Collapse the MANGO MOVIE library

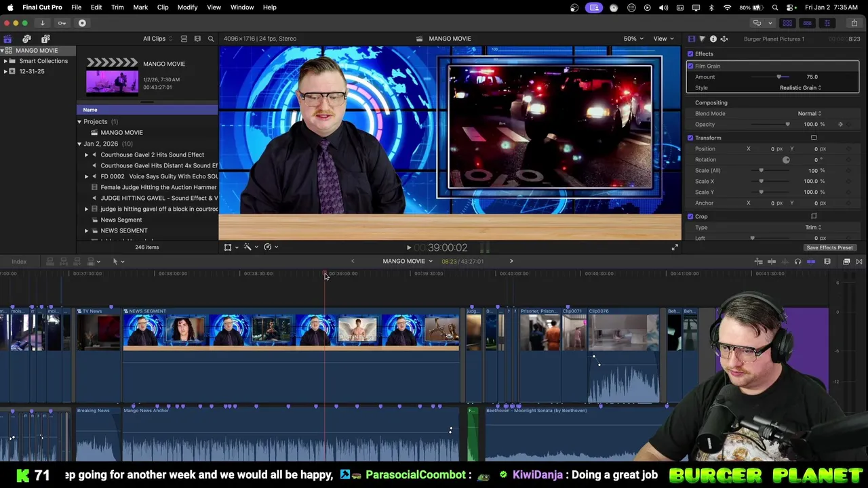[x=3, y=51]
